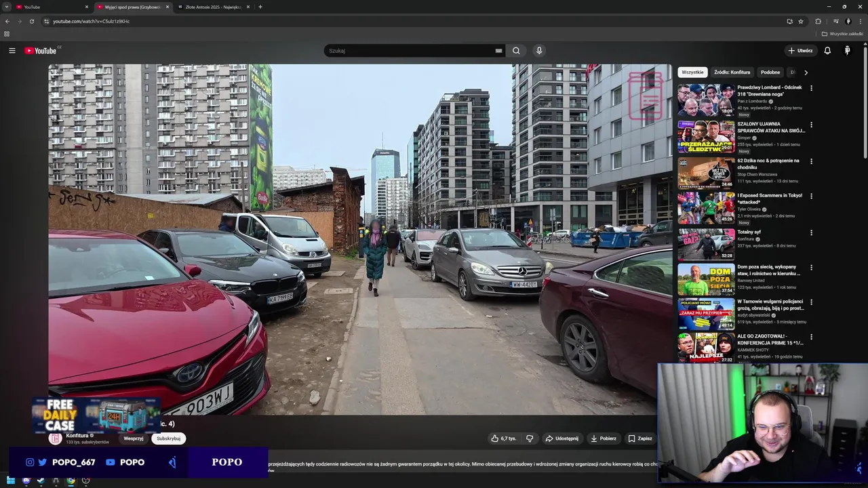The width and height of the screenshot is (868, 488).
Task: Open the Konfitura channel avatar
Action: [56, 439]
